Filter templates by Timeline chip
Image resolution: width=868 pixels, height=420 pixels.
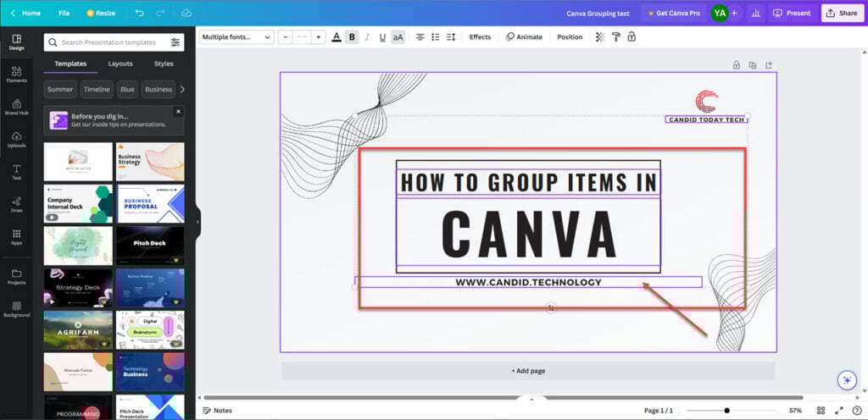97,89
